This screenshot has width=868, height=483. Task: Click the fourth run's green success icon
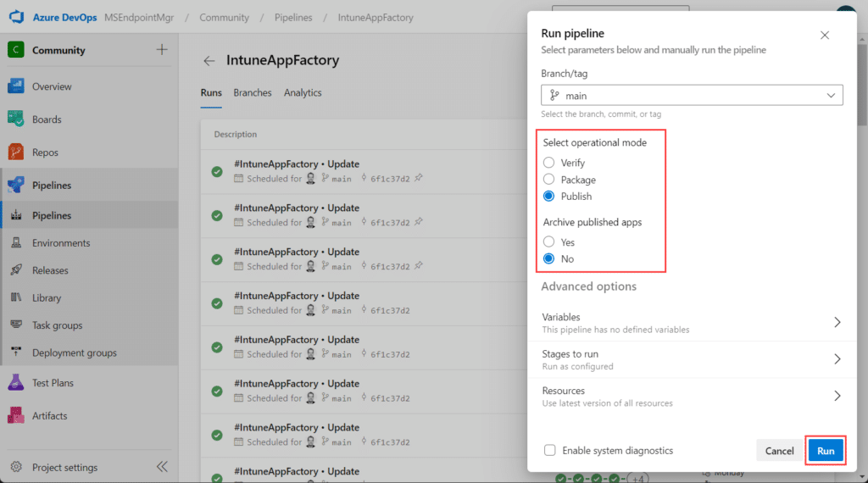[x=217, y=303]
